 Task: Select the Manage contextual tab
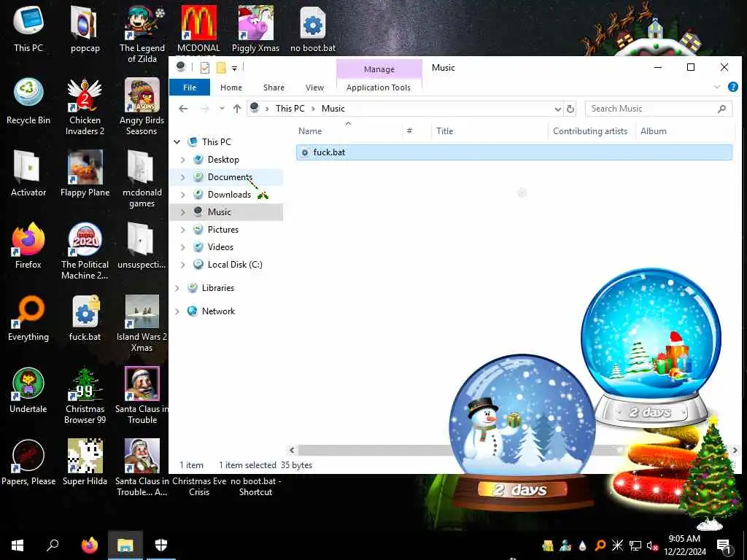pyautogui.click(x=379, y=69)
